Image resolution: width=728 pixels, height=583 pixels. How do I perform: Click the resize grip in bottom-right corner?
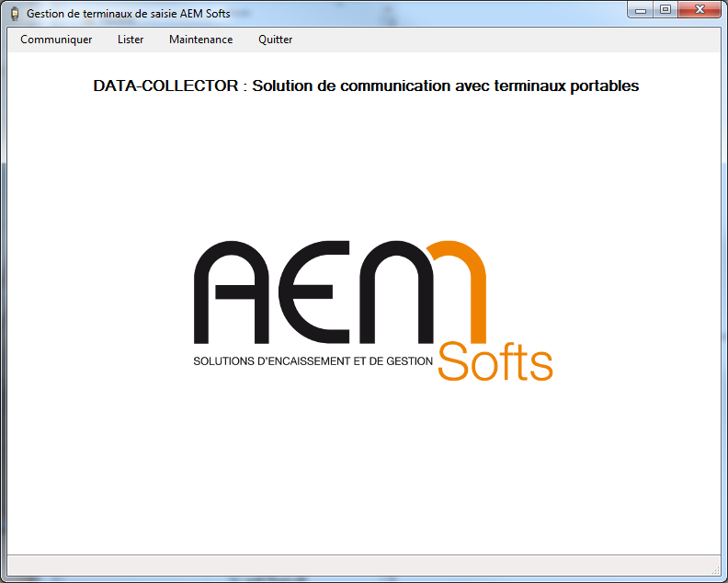715,568
